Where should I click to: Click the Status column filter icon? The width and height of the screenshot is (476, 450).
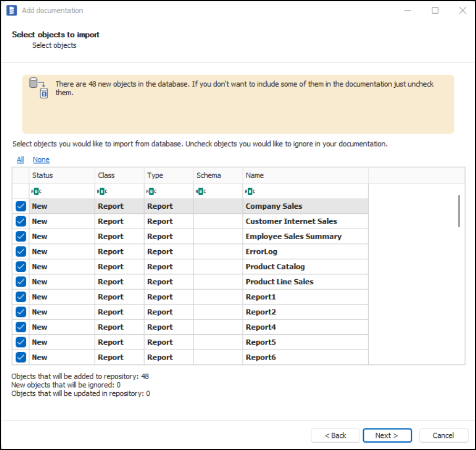(x=36, y=191)
